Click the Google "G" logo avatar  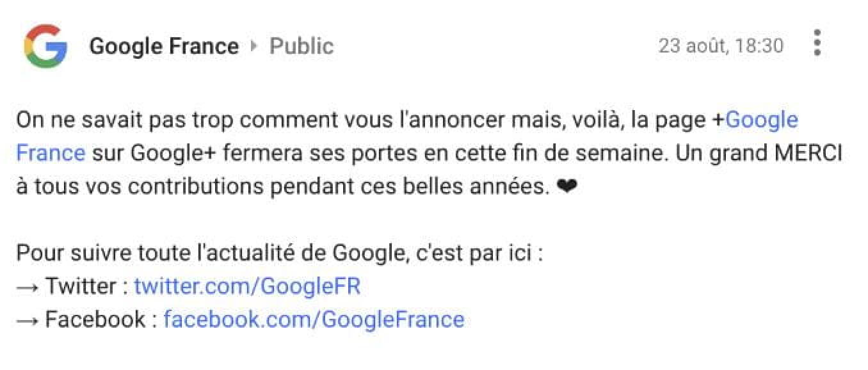(x=45, y=46)
